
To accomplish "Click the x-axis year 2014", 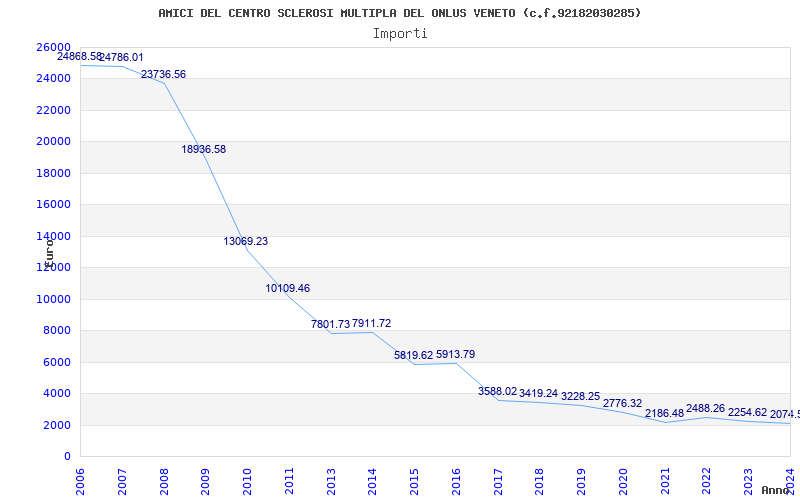I will [x=372, y=482].
